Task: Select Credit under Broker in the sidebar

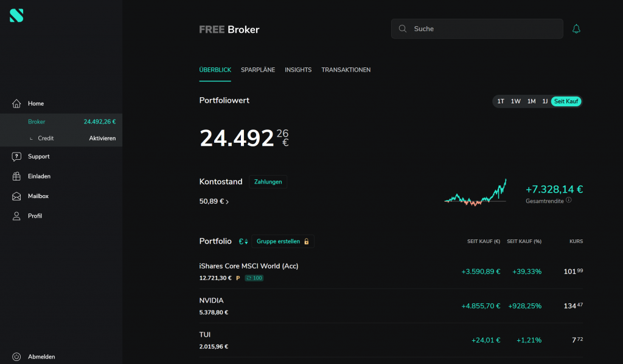Action: (47, 138)
